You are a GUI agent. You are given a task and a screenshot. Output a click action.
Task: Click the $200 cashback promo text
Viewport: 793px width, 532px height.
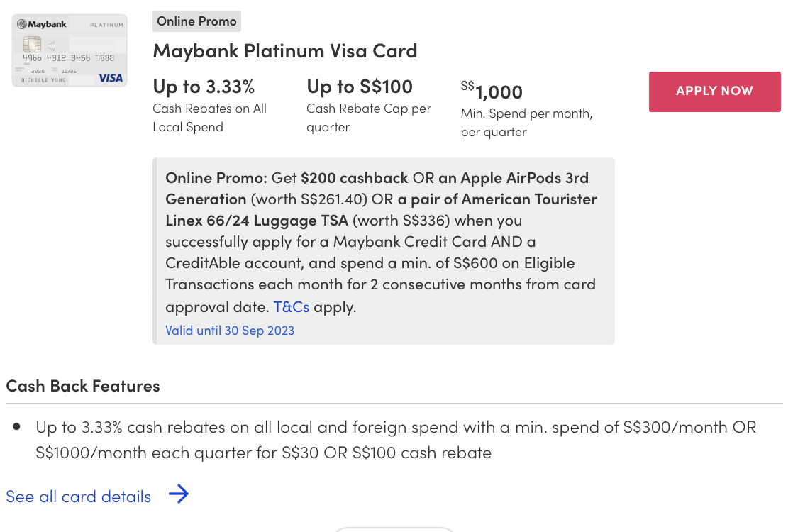(354, 177)
